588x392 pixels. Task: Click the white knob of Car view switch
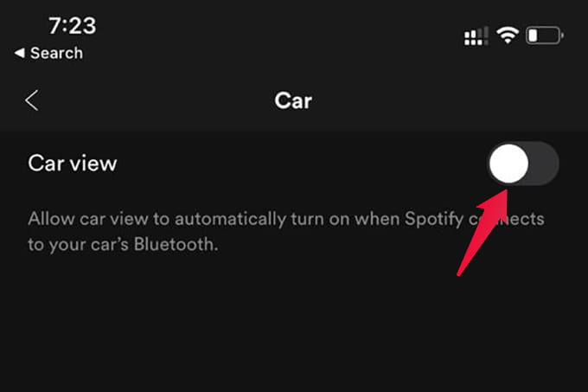click(508, 164)
